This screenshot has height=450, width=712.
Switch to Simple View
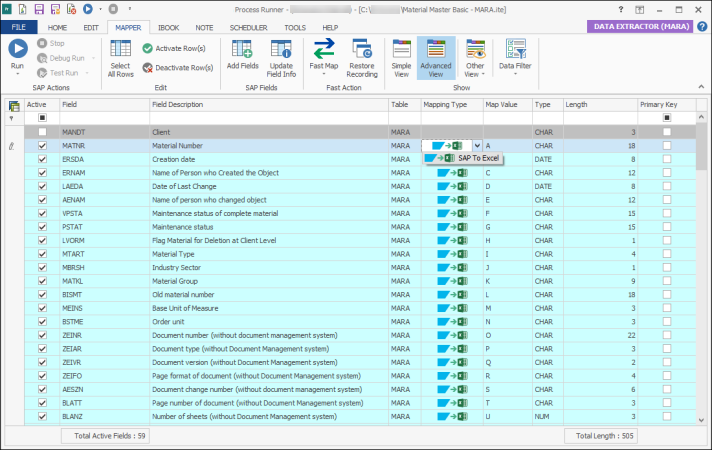tap(401, 58)
